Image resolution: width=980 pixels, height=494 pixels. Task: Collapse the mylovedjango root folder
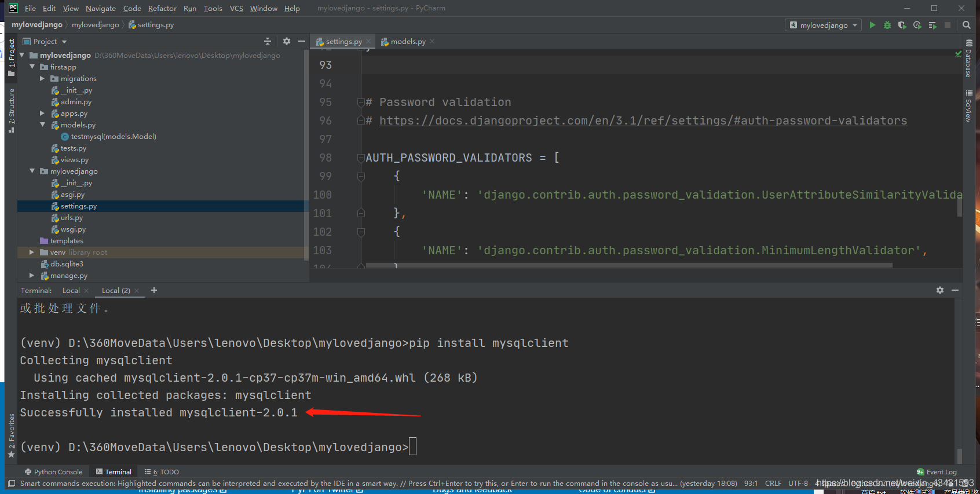(x=22, y=55)
